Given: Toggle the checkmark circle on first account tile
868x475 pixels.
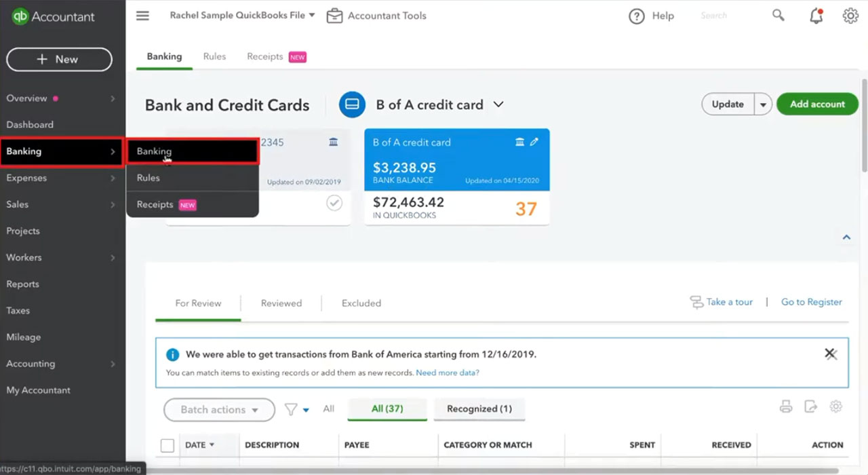Looking at the screenshot, I should pos(334,203).
